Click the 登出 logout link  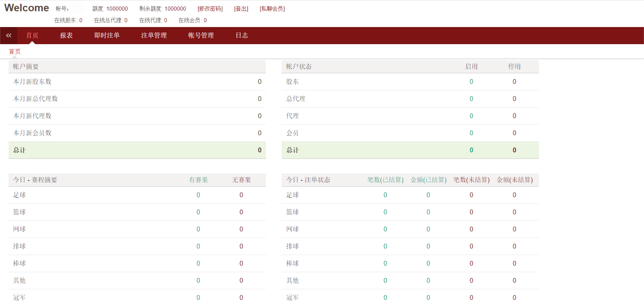pyautogui.click(x=241, y=9)
